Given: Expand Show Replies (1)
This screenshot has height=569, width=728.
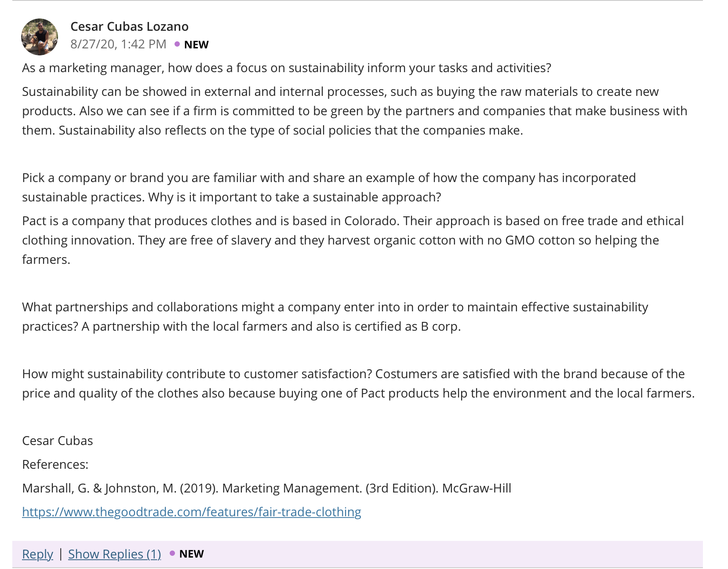Looking at the screenshot, I should (115, 554).
